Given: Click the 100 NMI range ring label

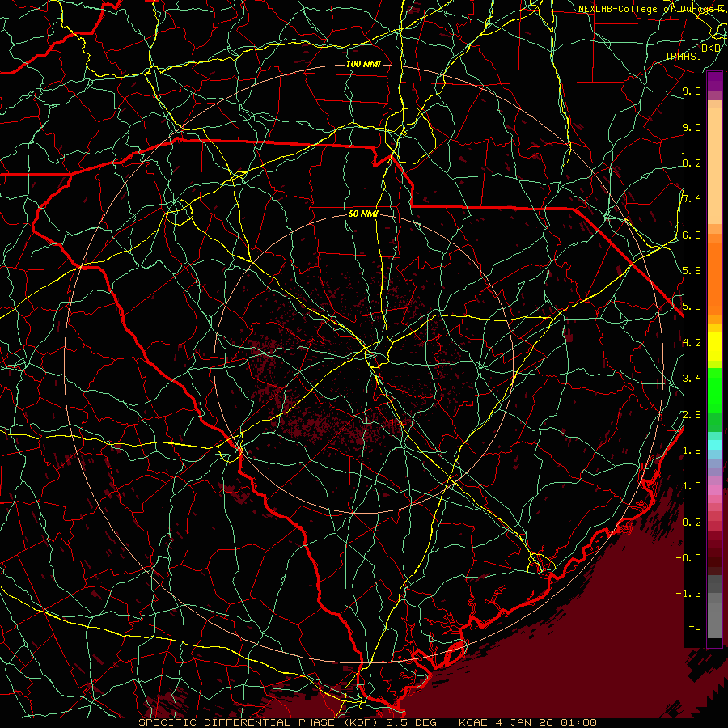Looking at the screenshot, I should coord(363,64).
